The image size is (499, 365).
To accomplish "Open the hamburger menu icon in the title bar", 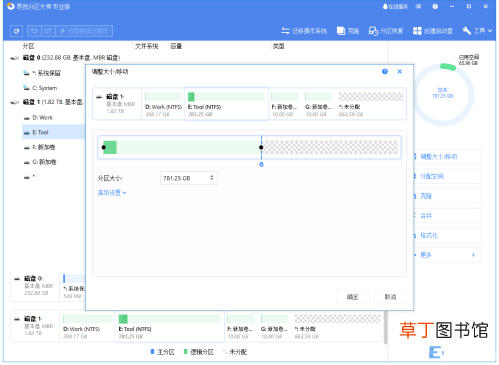I will (418, 6).
